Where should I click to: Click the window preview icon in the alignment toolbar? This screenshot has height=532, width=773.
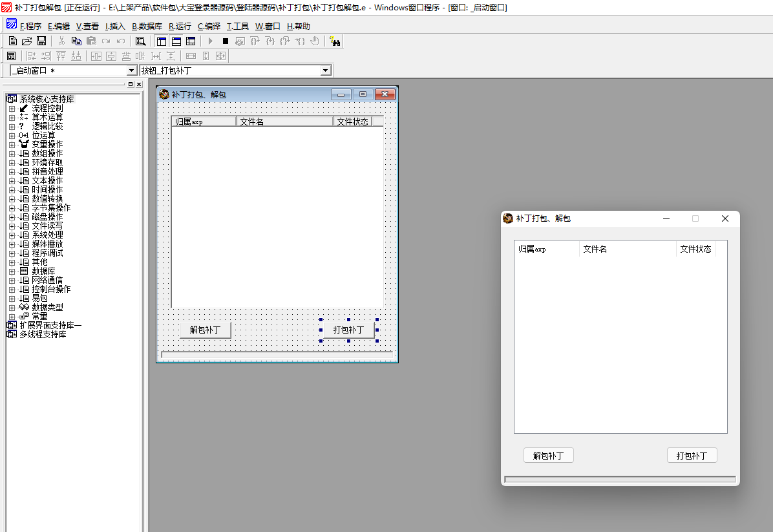click(11, 56)
